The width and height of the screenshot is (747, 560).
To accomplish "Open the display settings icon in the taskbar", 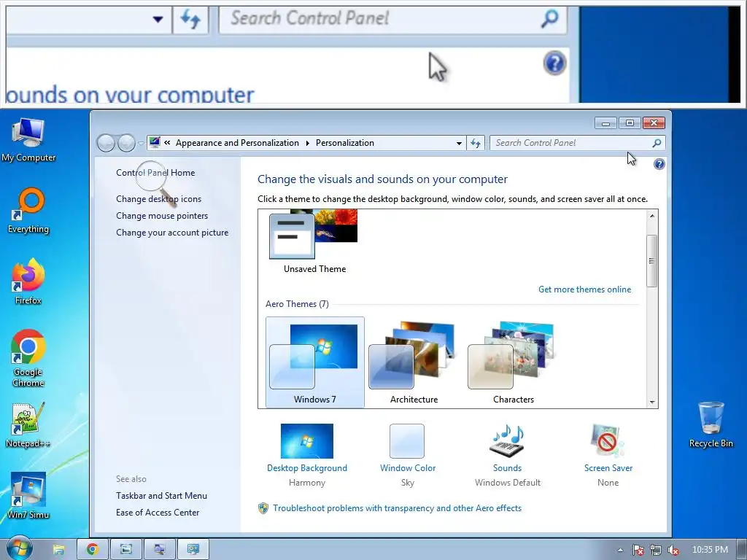I will tap(160, 550).
